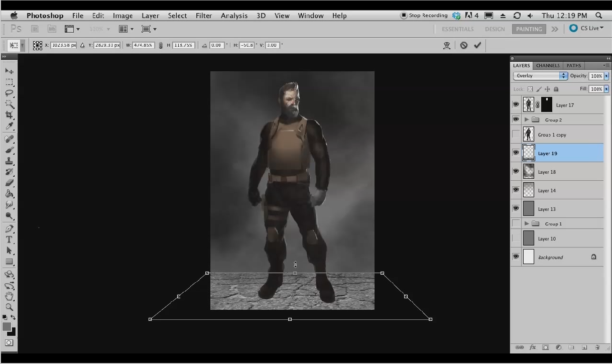The image size is (612, 364).
Task: Hide Layer 18 using its eye icon
Action: pos(516,172)
